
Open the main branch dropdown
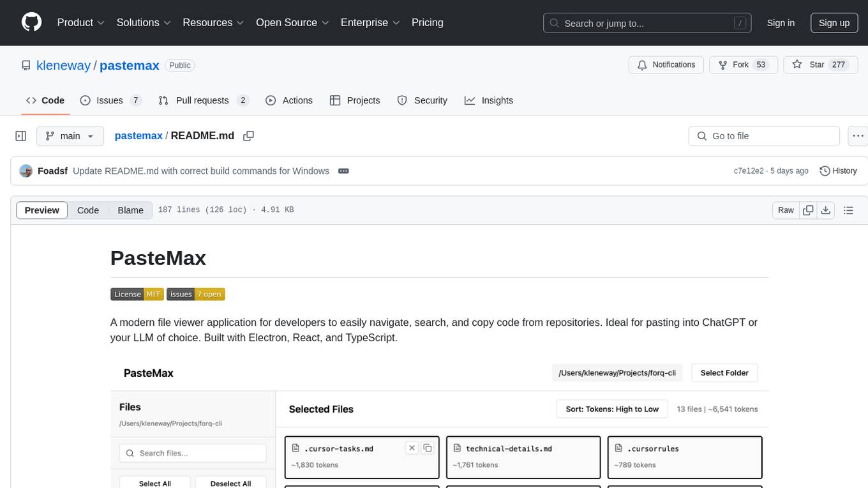(70, 136)
